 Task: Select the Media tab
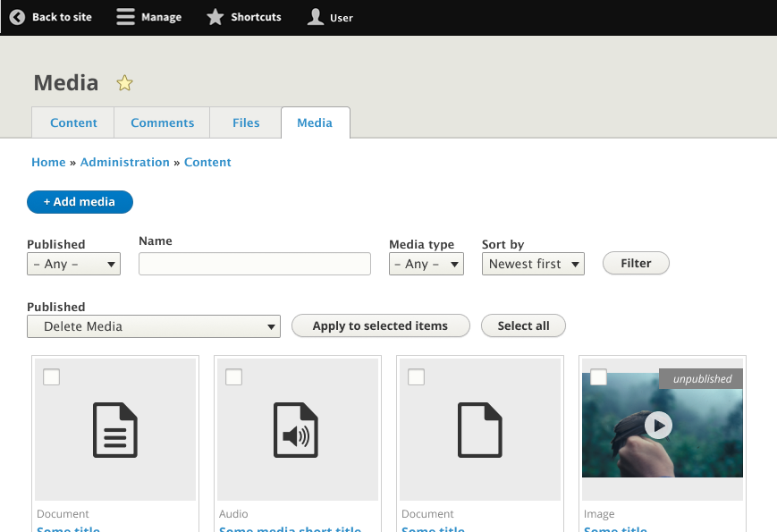[315, 122]
